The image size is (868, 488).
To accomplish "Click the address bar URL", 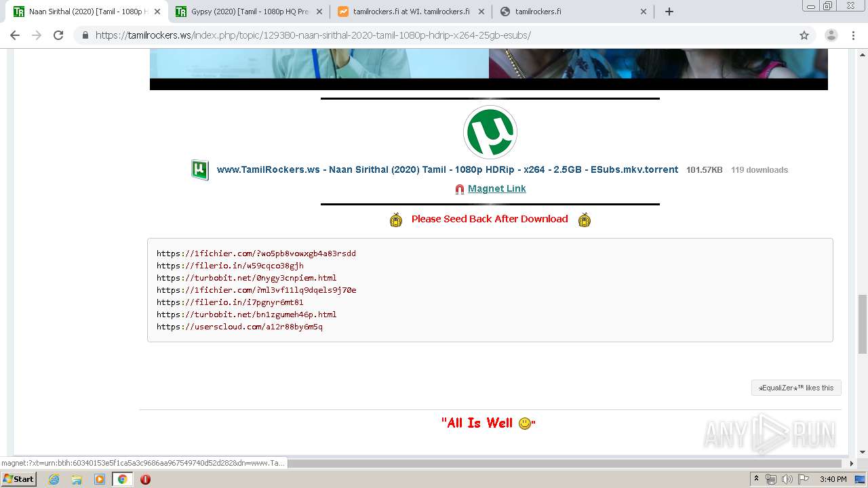I will click(313, 35).
